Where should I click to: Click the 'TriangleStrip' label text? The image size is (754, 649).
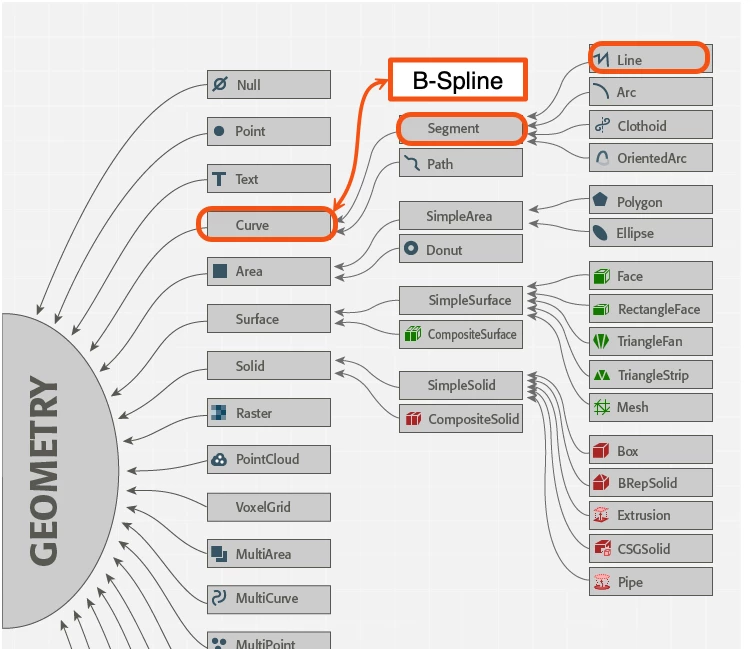click(x=653, y=375)
